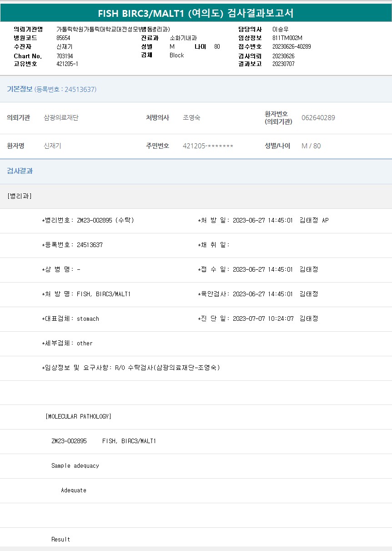Select the 병원코드 value 85654
Screen dimensions: 392x551
pyautogui.click(x=63, y=38)
